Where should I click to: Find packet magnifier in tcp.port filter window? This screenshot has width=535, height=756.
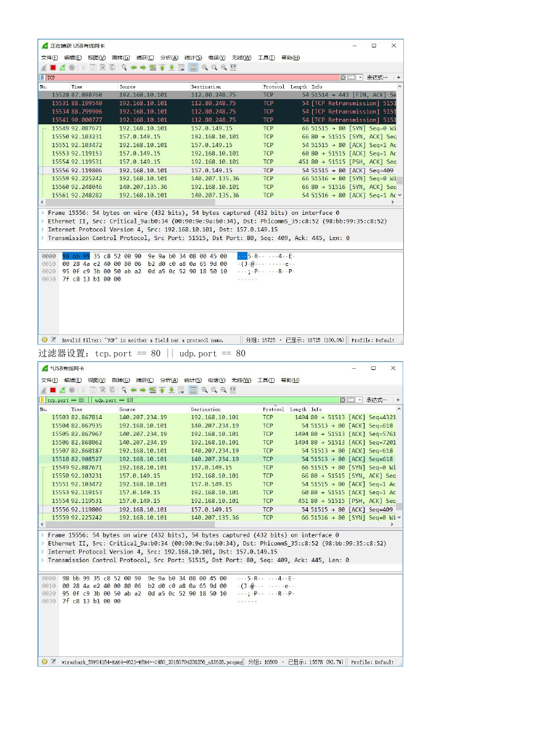click(124, 390)
